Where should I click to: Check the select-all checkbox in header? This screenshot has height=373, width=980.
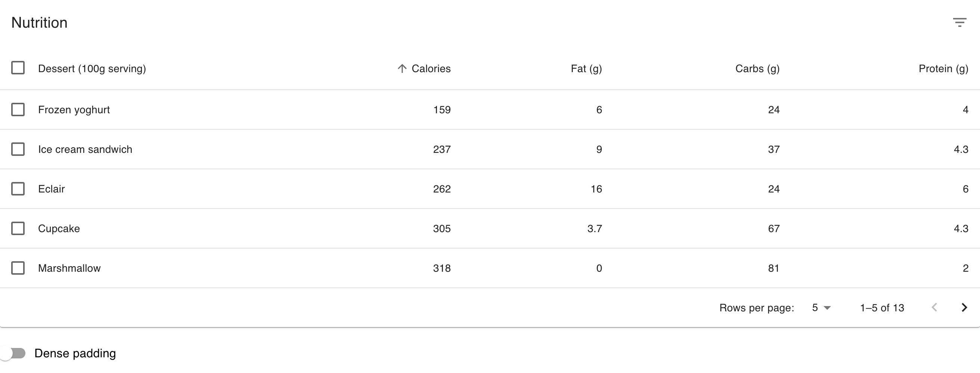18,68
